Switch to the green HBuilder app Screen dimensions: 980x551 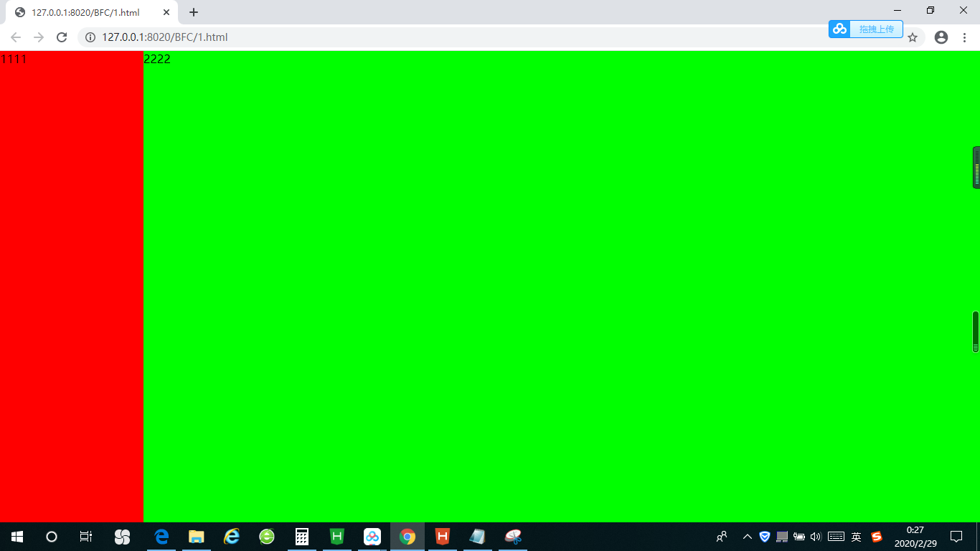tap(337, 537)
